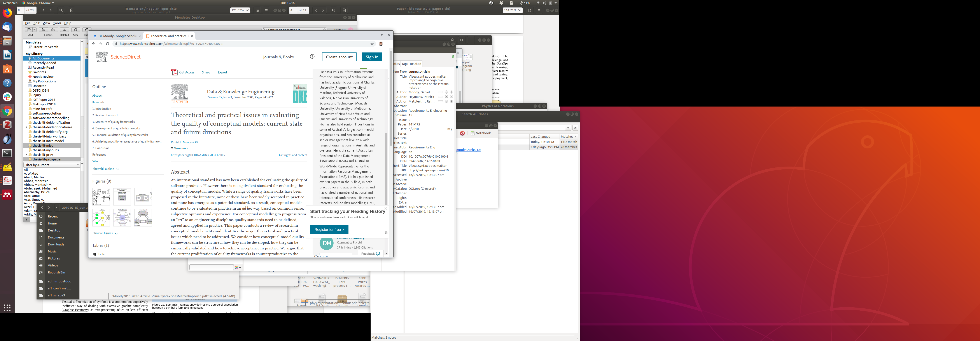Click the Sign in button
980x341 pixels.
(x=372, y=57)
